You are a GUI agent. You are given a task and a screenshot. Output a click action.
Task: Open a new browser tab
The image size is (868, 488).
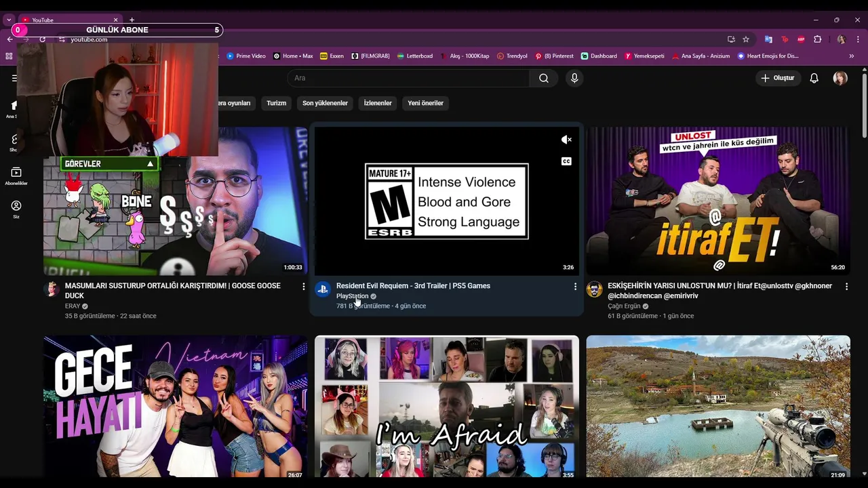132,20
